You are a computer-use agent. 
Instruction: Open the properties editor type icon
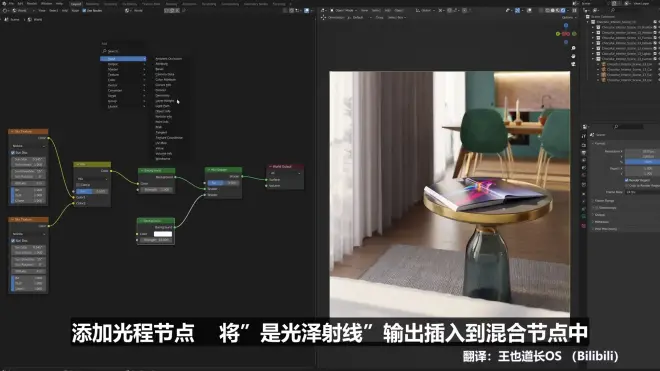585,127
